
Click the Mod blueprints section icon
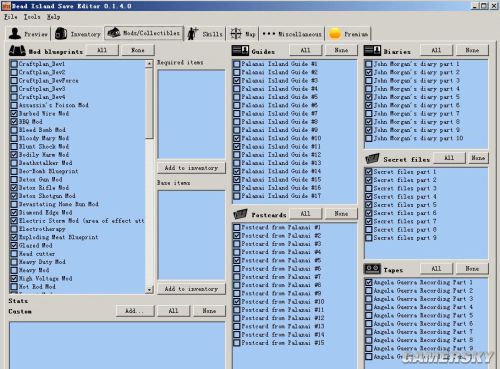17,51
